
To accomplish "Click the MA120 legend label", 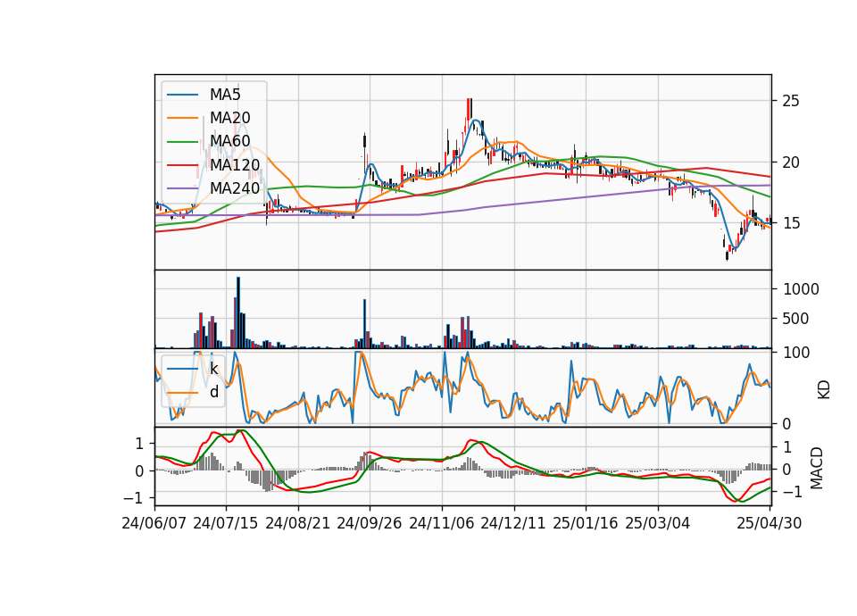I will [235, 164].
